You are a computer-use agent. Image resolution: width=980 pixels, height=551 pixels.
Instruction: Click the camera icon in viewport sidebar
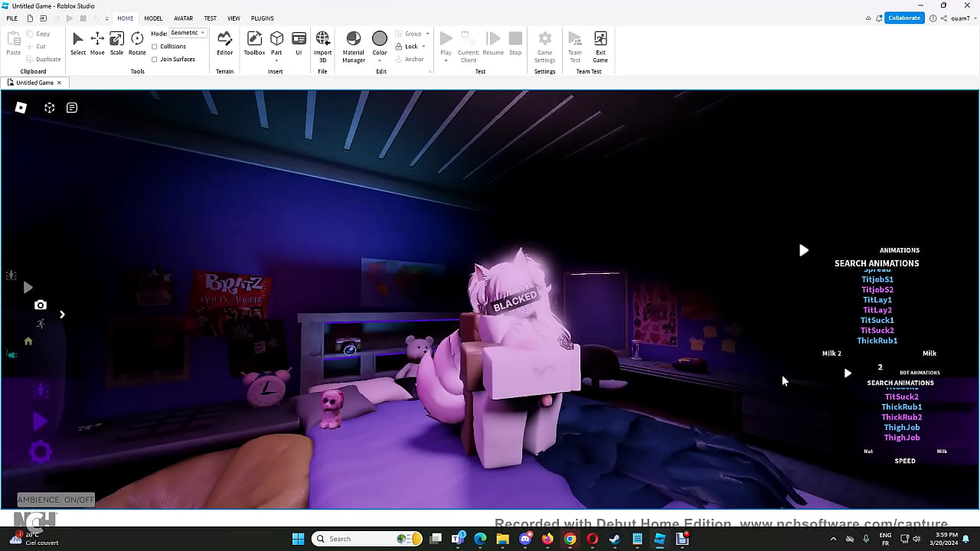[x=41, y=305]
